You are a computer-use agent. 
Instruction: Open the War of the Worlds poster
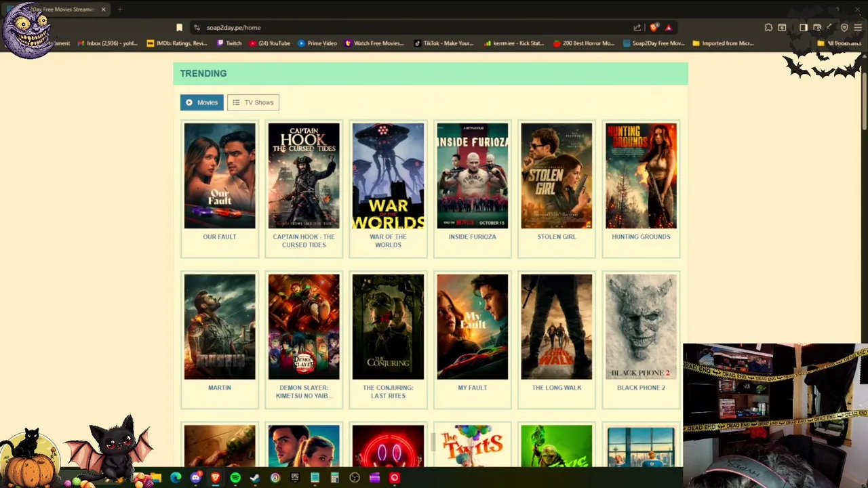[x=388, y=176]
